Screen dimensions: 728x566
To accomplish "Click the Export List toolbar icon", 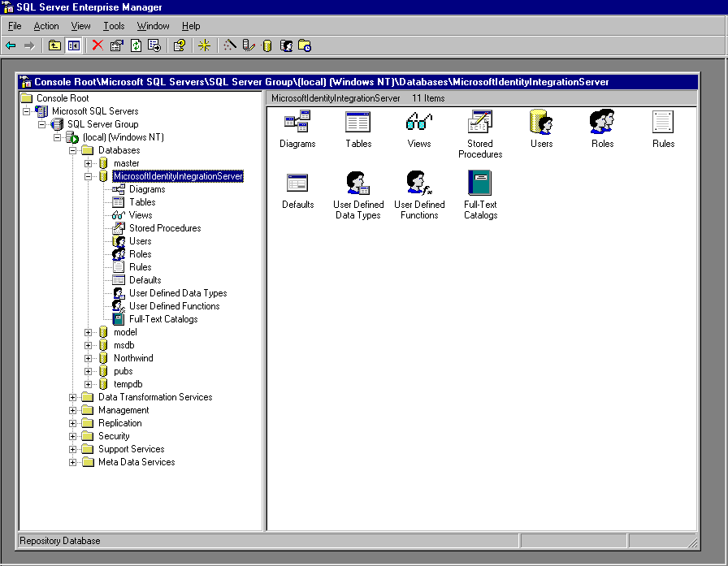I will (154, 45).
